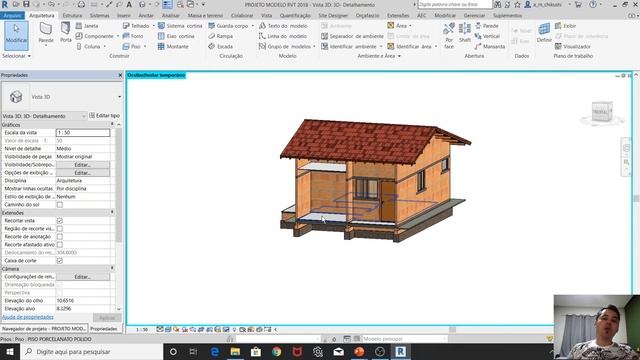
Task: Open the Arquivo file tab
Action: point(13,15)
